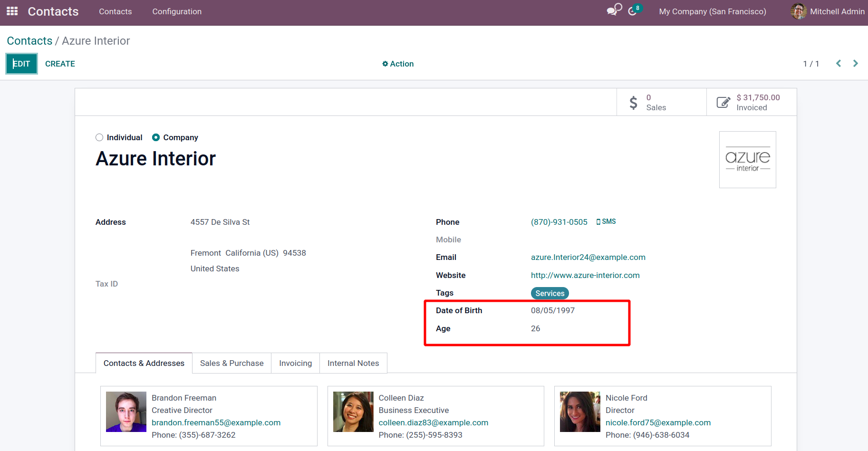Click the Invoiced stat button
Screen dimensions: 868x451
pos(752,102)
